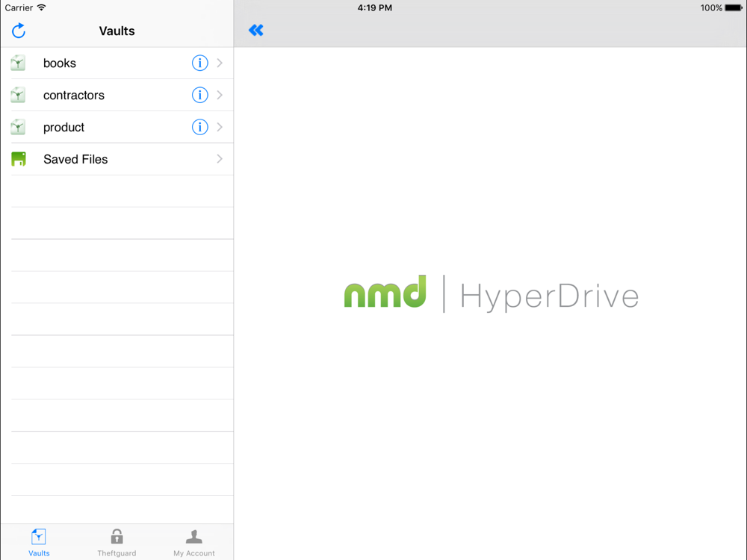This screenshot has height=560, width=747.
Task: Expand the Saved Files row chevron
Action: pos(220,159)
